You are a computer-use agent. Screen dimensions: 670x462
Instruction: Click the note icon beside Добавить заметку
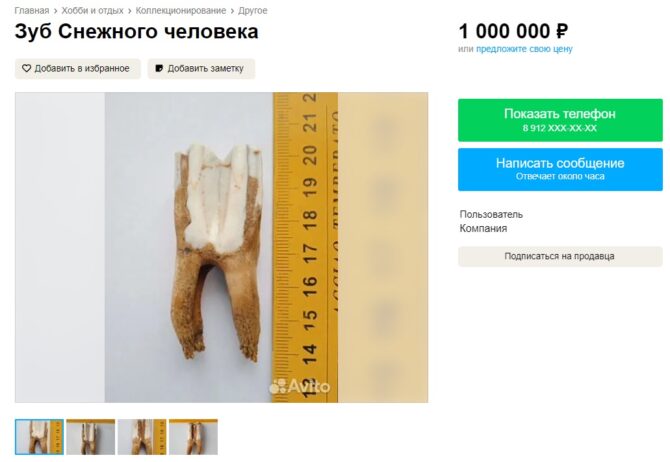[159, 68]
